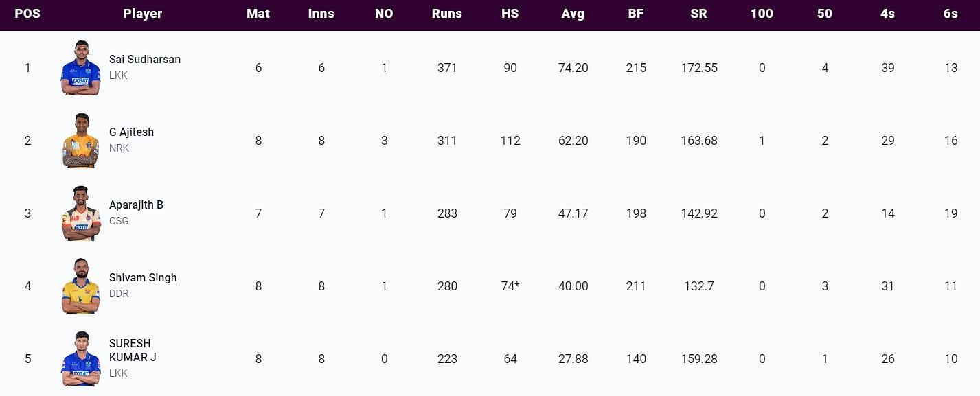Open Sai Sudharsan's player photo

click(x=81, y=68)
